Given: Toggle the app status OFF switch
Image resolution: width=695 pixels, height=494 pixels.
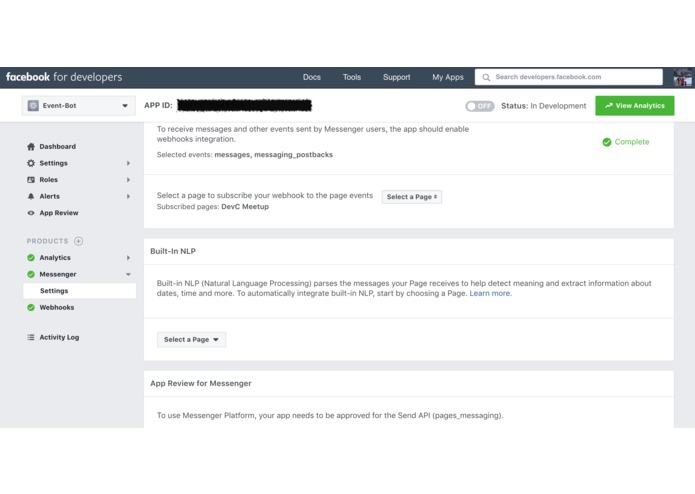Looking at the screenshot, I should [480, 106].
